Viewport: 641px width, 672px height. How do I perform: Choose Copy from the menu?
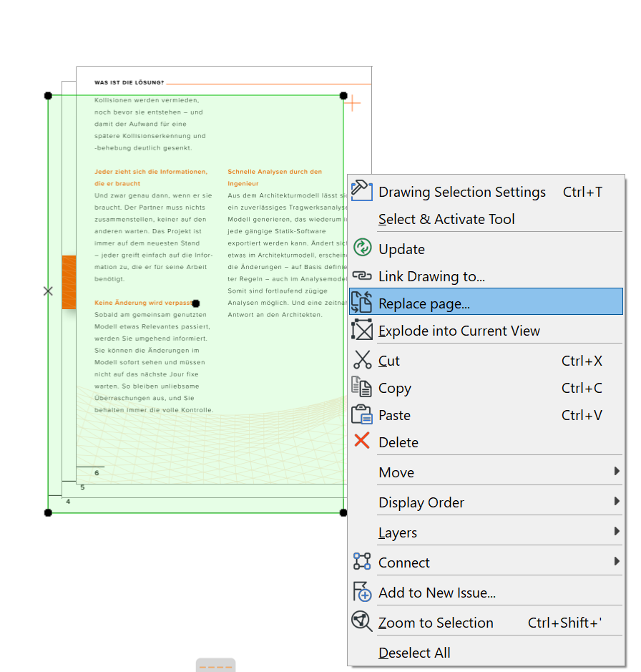coord(486,388)
